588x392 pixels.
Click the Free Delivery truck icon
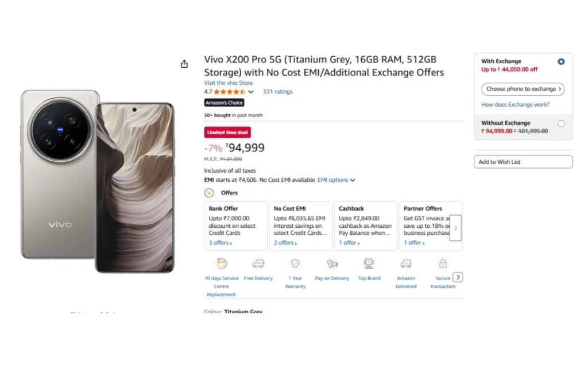258,264
